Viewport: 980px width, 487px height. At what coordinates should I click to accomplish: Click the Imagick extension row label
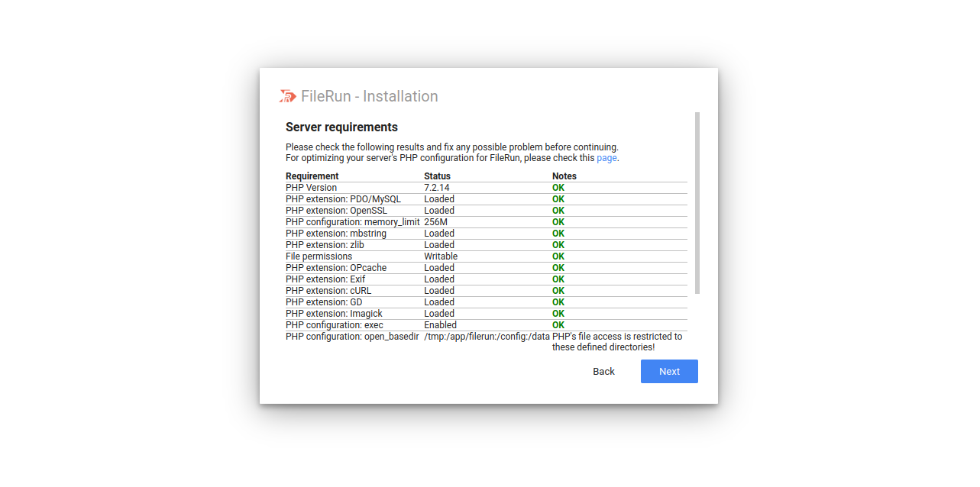(334, 314)
